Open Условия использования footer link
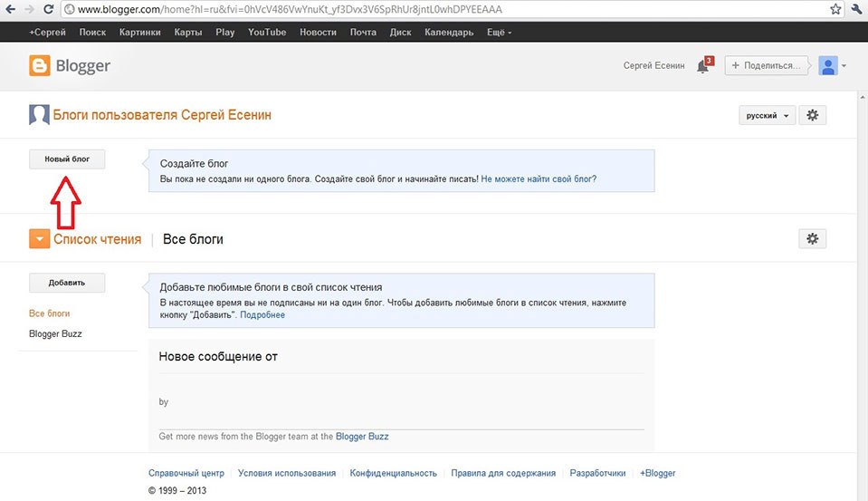Viewport: 868px width, 501px height. (287, 473)
